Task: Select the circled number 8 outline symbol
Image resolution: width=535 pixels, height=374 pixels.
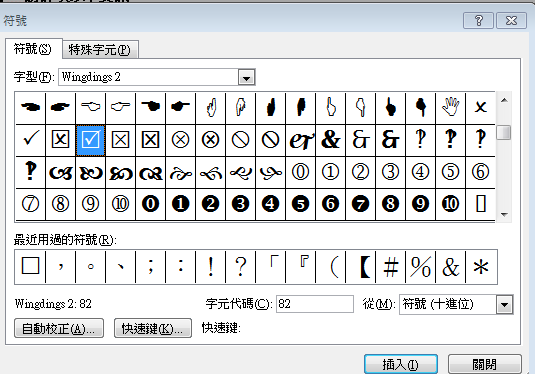Action: pos(60,204)
